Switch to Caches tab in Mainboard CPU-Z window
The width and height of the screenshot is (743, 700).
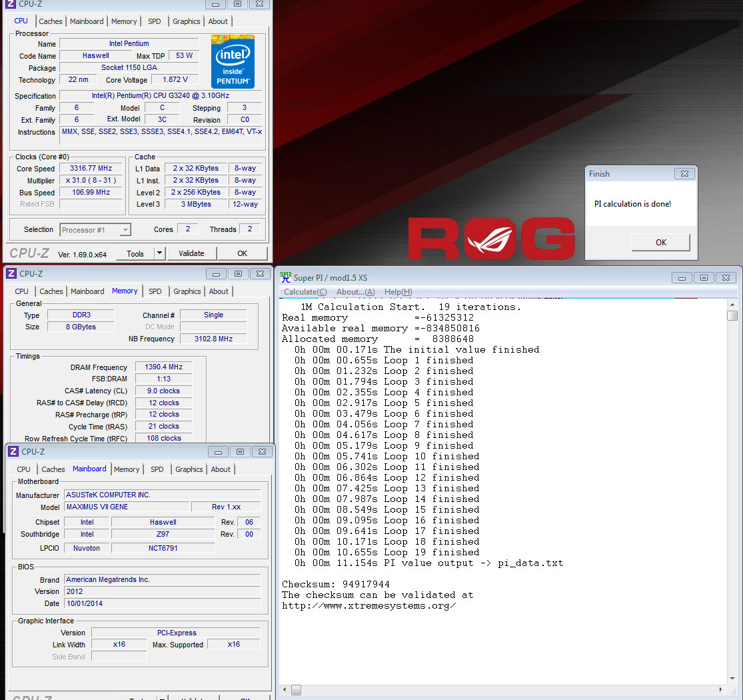tap(53, 469)
